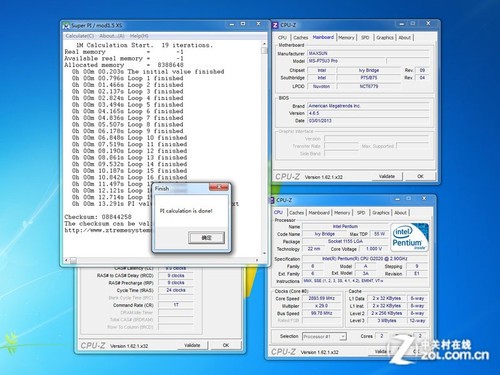Click OK in Mainboard CPU-Z window

click(x=420, y=176)
